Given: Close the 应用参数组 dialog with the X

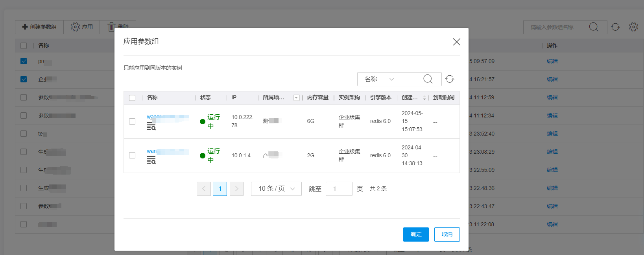Looking at the screenshot, I should point(456,42).
